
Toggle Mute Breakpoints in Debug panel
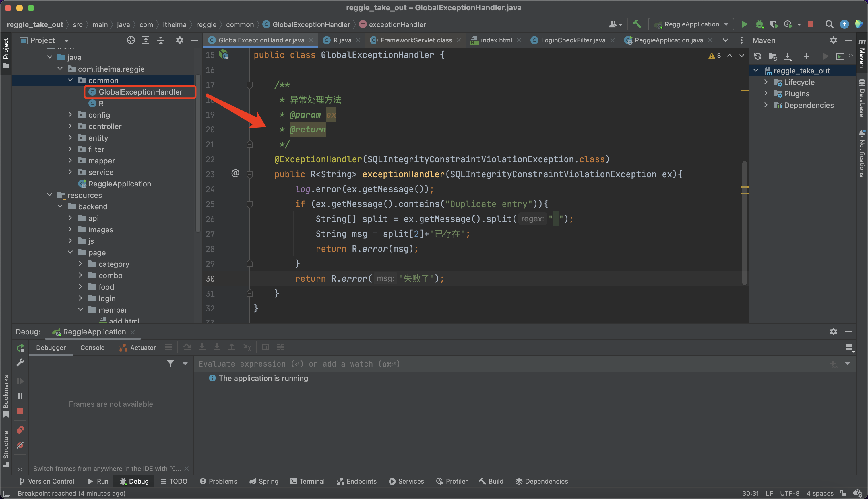coord(20,445)
